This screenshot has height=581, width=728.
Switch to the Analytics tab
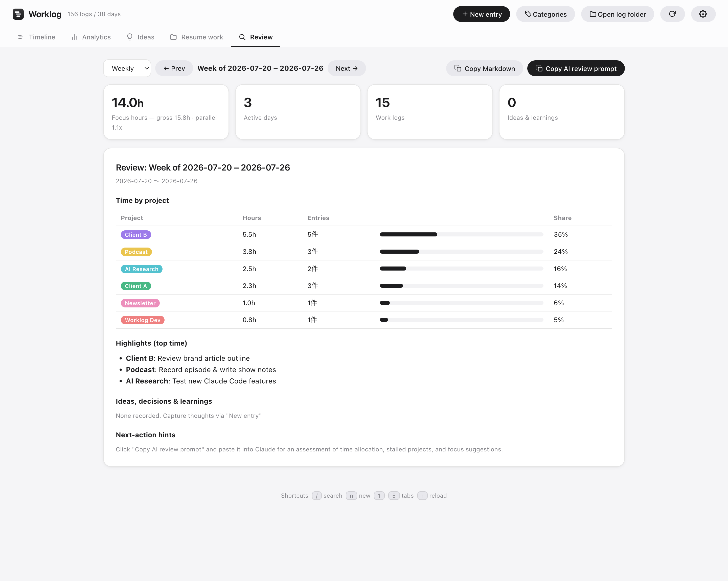click(91, 37)
